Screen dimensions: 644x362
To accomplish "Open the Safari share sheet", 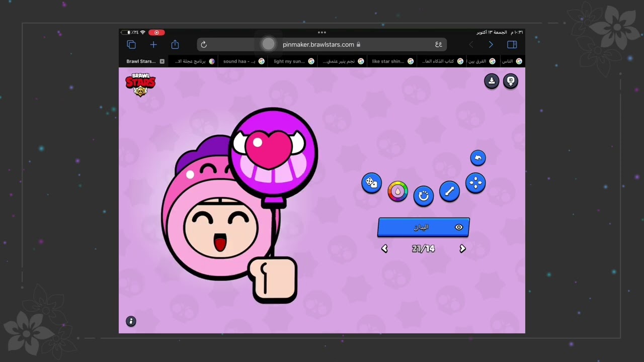I will [x=175, y=45].
